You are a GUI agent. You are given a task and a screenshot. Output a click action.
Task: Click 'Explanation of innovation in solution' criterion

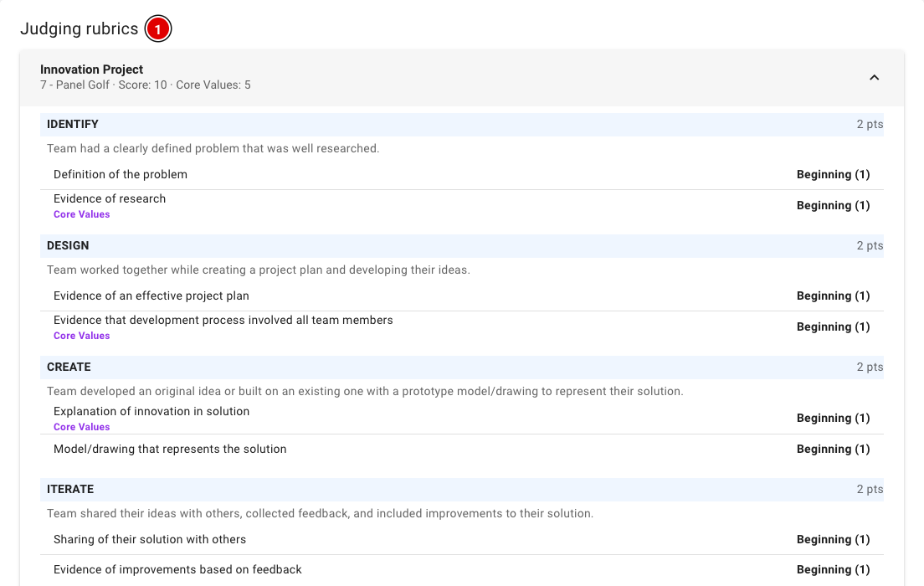pyautogui.click(x=151, y=412)
